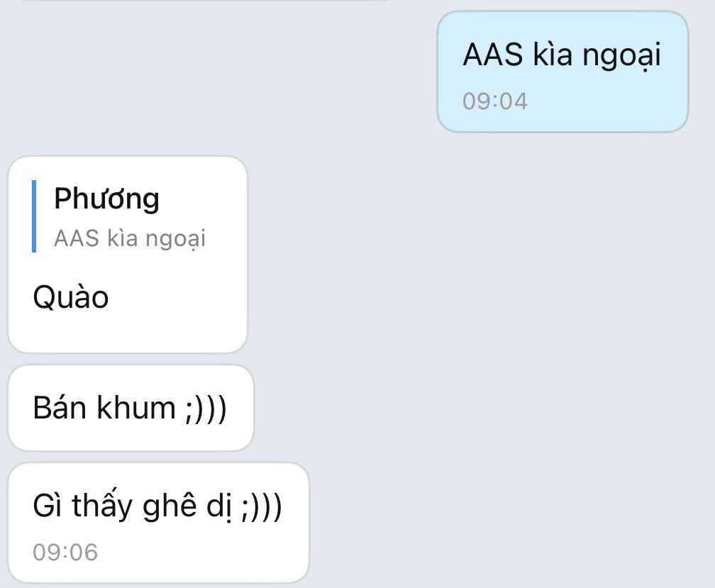Select the 'Quào' reply text
The height and width of the screenshot is (588, 715).
[x=71, y=297]
